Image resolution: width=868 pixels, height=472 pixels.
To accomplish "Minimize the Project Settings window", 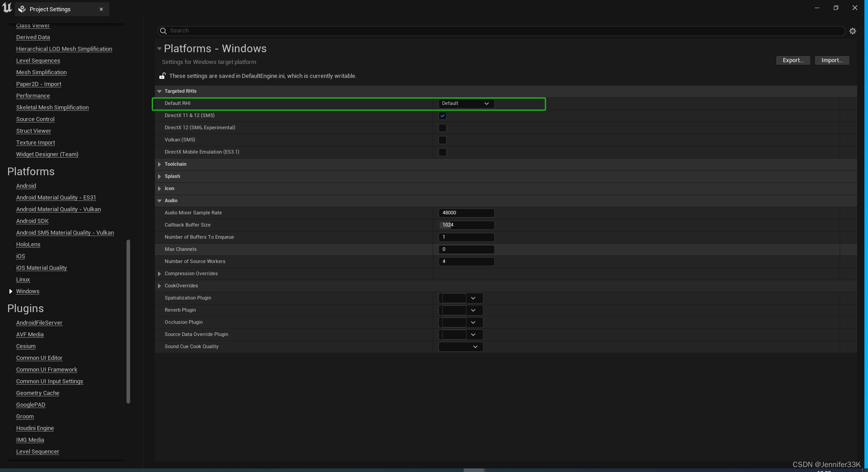I will pos(817,8).
